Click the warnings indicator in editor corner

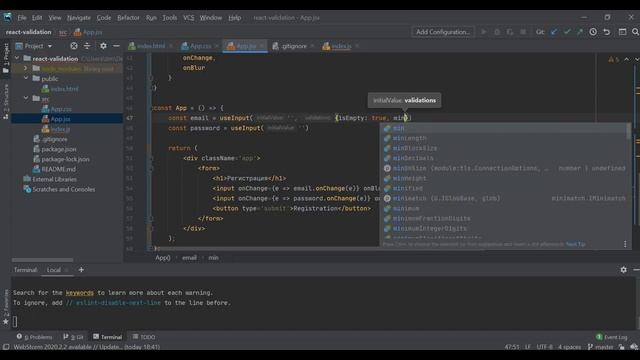613,60
